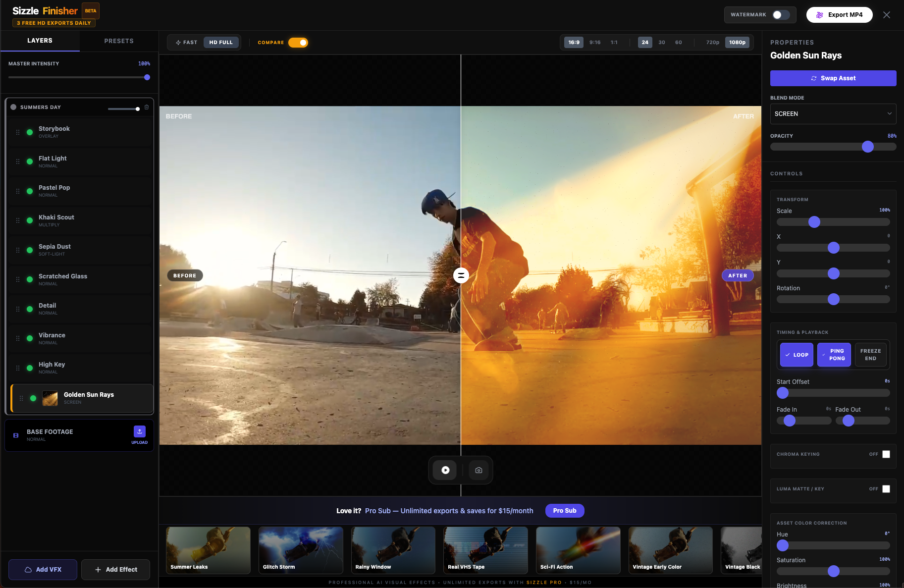Switch to the Presets tab
The width and height of the screenshot is (904, 588).
(119, 41)
